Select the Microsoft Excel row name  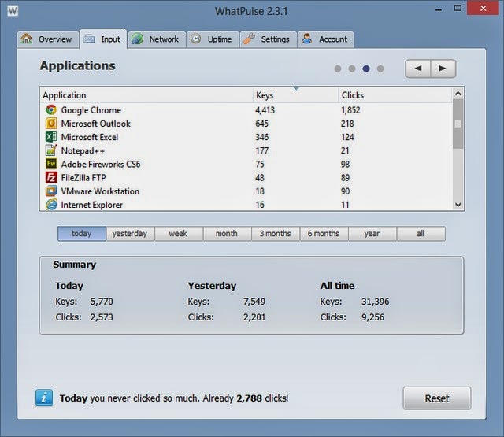[90, 137]
